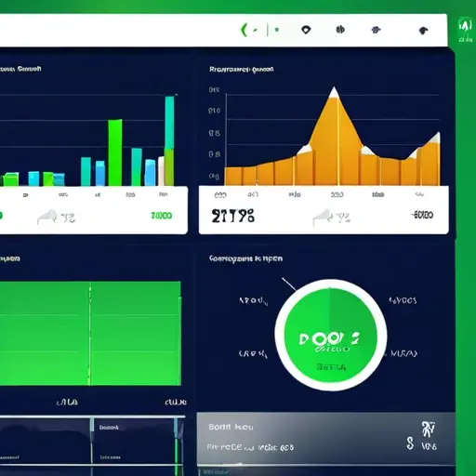476x476 pixels.
Task: Select the tall green bar in bar chart
Action: point(115,152)
